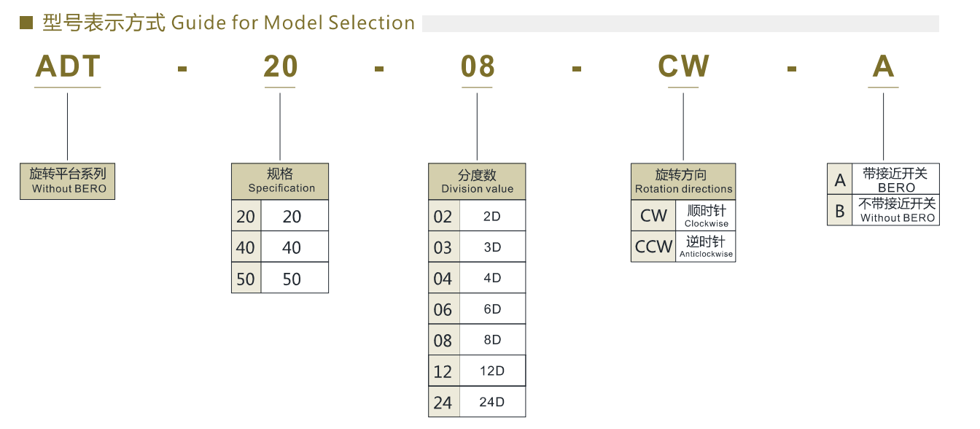Image resolution: width=980 pixels, height=429 pixels.
Task: Select the CW Clockwise row
Action: point(683,215)
